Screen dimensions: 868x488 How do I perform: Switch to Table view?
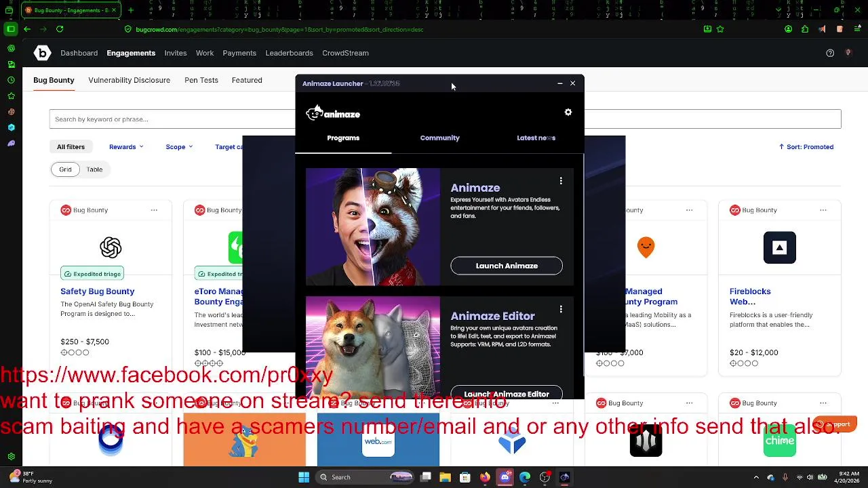pos(94,169)
